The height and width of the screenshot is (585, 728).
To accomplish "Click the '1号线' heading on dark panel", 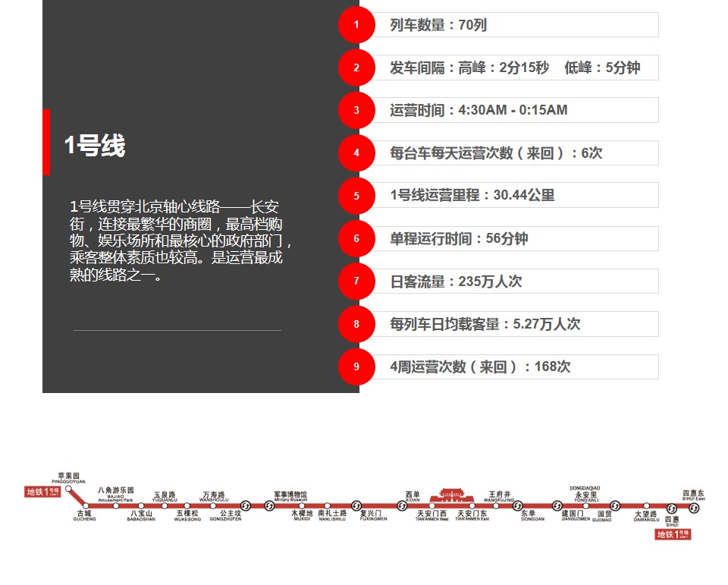I will pyautogui.click(x=95, y=145).
